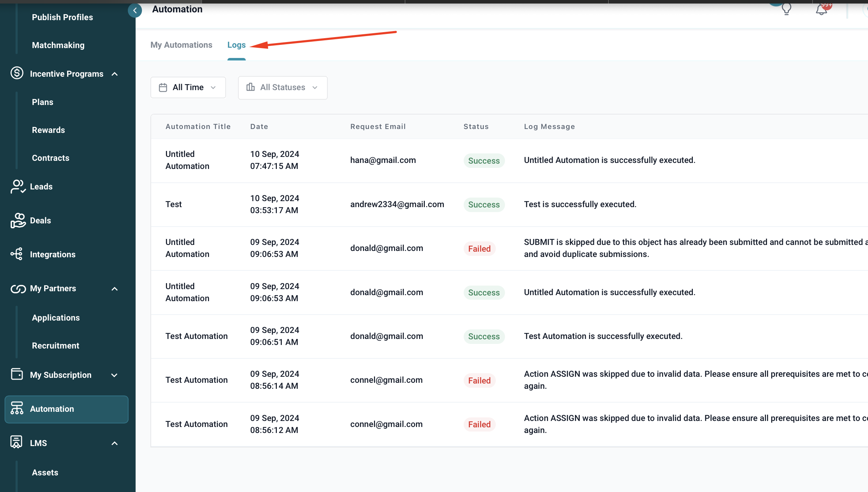
Task: Click the Incentive Programs dollar icon
Action: (17, 73)
